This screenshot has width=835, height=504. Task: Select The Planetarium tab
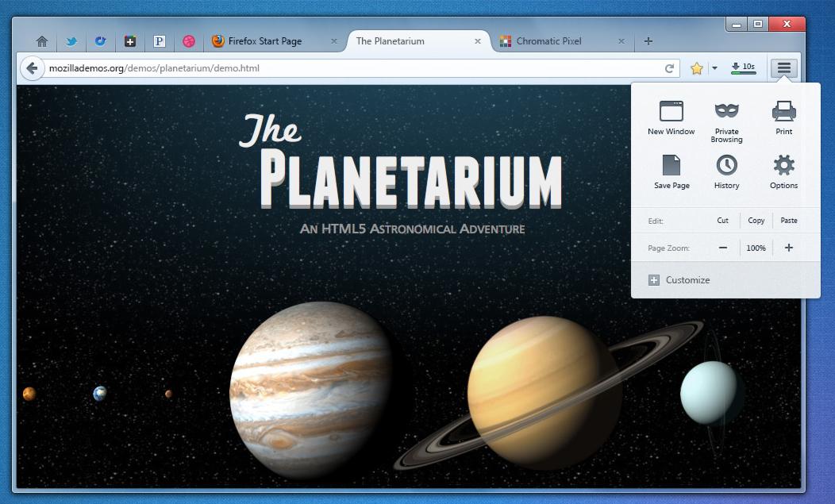tap(418, 41)
